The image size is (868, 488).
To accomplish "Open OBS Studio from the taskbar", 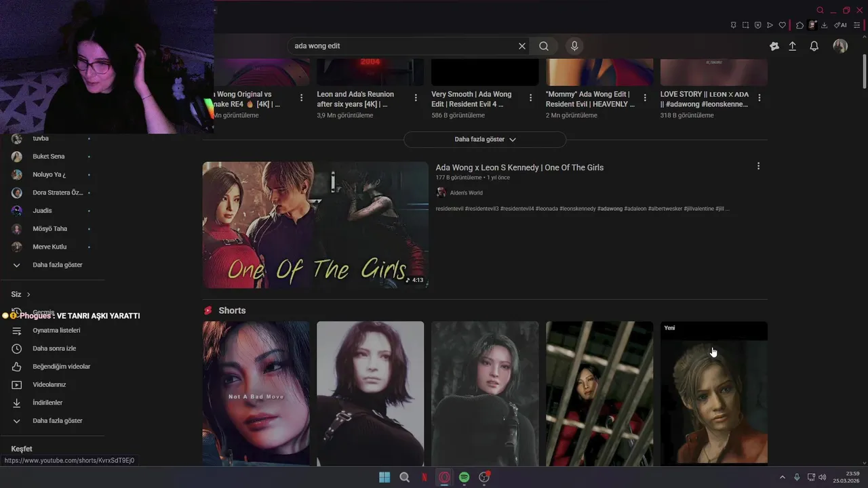I will [484, 477].
